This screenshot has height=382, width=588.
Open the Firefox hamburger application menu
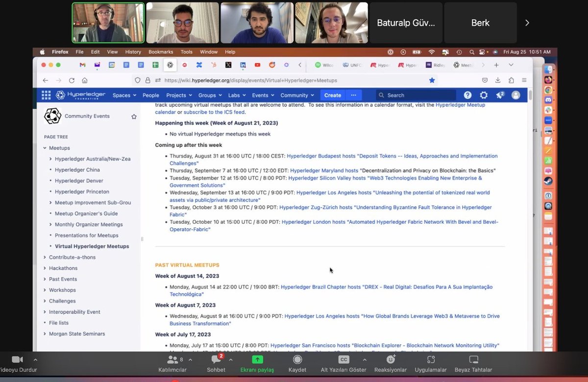click(x=524, y=80)
